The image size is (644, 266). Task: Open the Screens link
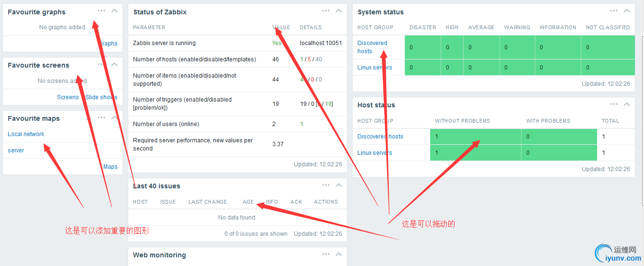67,97
